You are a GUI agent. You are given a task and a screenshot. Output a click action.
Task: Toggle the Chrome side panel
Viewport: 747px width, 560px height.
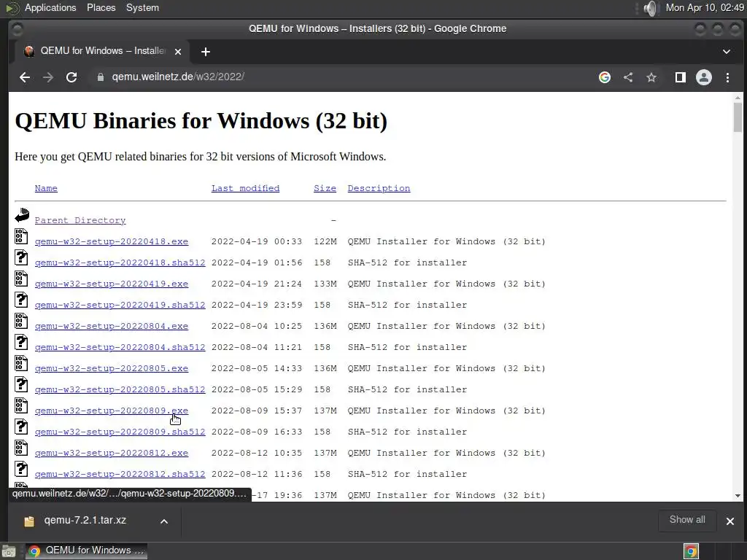point(681,77)
